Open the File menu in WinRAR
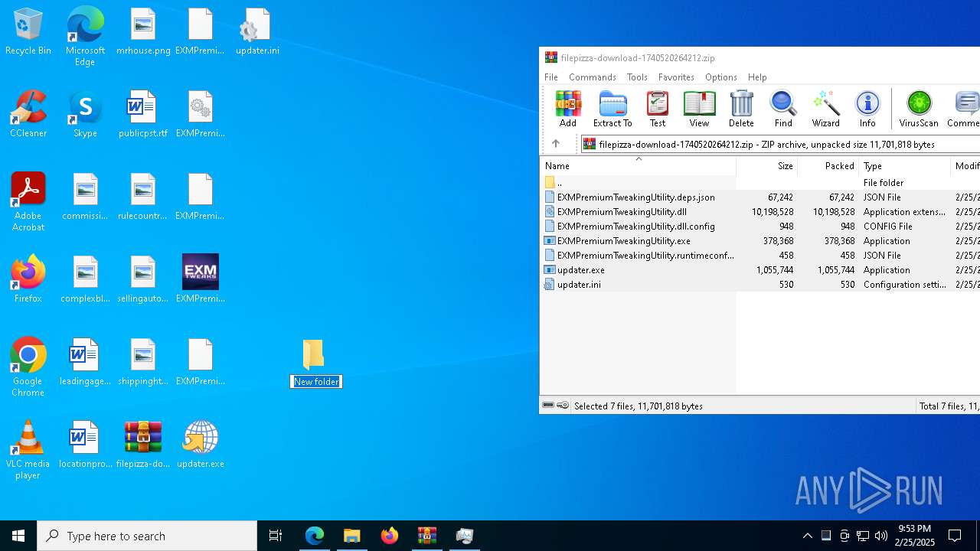The height and width of the screenshot is (551, 980). click(x=551, y=77)
